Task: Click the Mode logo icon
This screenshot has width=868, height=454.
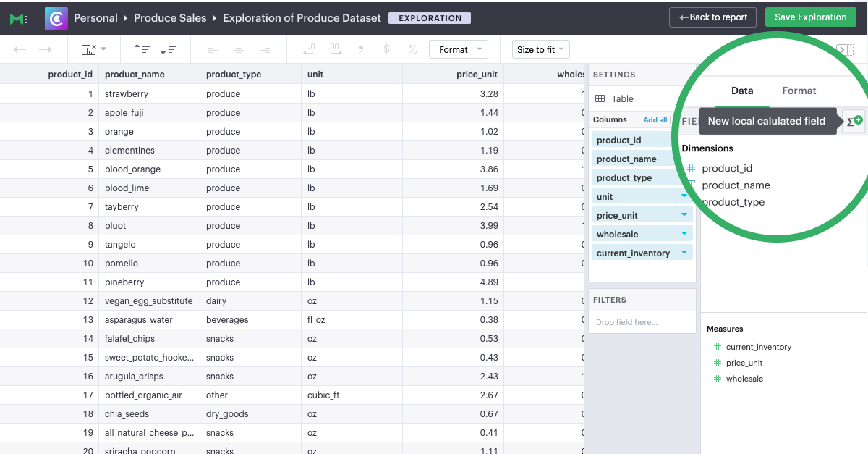Action: click(x=19, y=18)
